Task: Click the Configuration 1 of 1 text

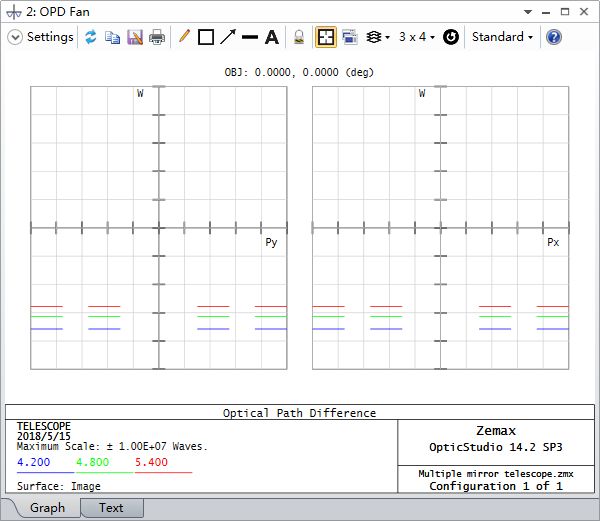Action: point(496,486)
